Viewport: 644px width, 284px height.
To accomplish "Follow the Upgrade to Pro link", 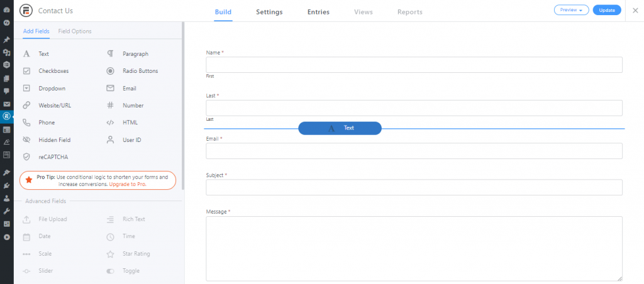I will click(x=128, y=184).
